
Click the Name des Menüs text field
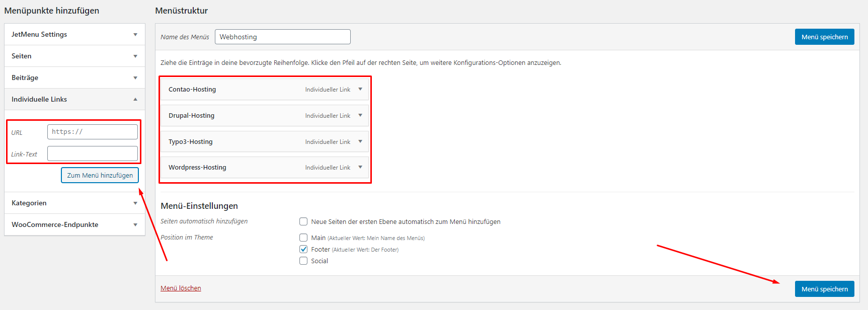point(282,37)
